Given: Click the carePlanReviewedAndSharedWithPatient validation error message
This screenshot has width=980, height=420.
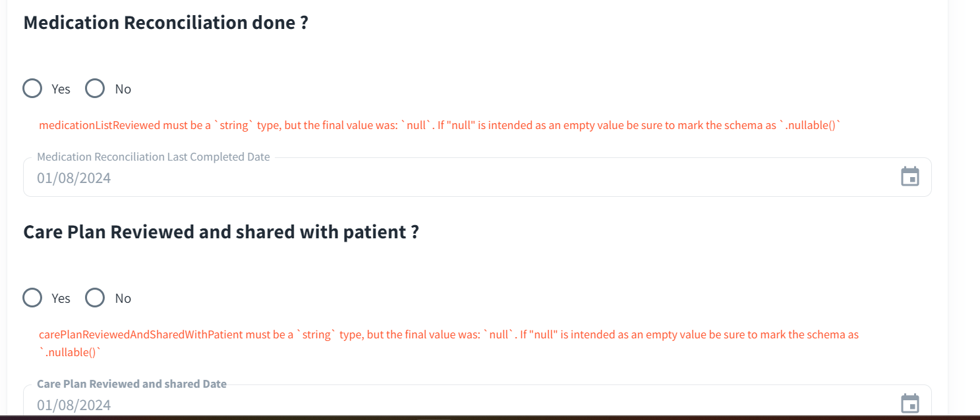Looking at the screenshot, I should pyautogui.click(x=448, y=334).
